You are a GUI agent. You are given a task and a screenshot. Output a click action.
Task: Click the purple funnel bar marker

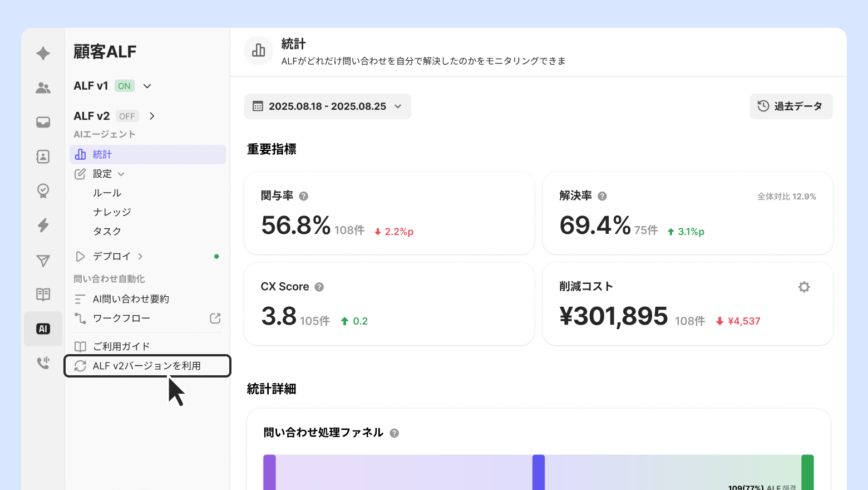[x=269, y=472]
